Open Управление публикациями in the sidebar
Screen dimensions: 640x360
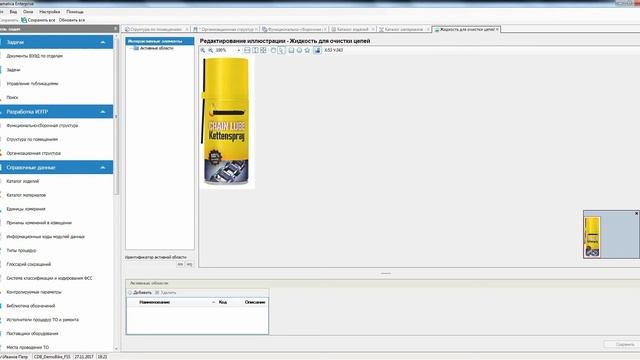coord(32,84)
